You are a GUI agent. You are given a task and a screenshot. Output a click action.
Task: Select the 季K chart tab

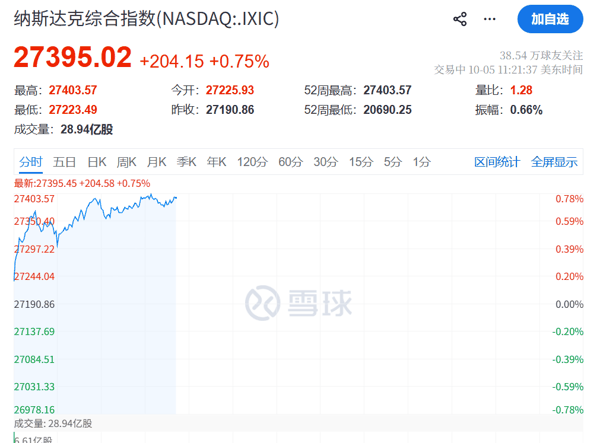tap(186, 162)
